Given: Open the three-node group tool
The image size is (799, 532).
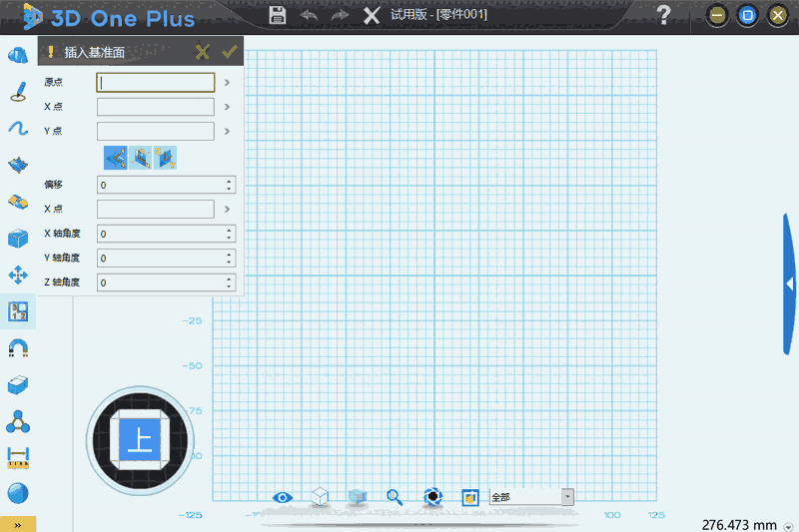Looking at the screenshot, I should tap(18, 421).
